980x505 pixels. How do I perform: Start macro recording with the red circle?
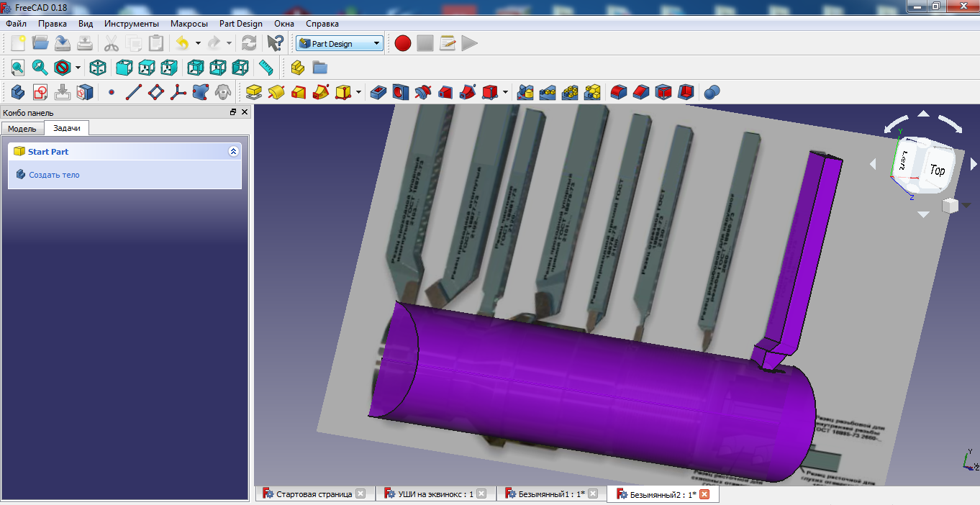(x=403, y=43)
